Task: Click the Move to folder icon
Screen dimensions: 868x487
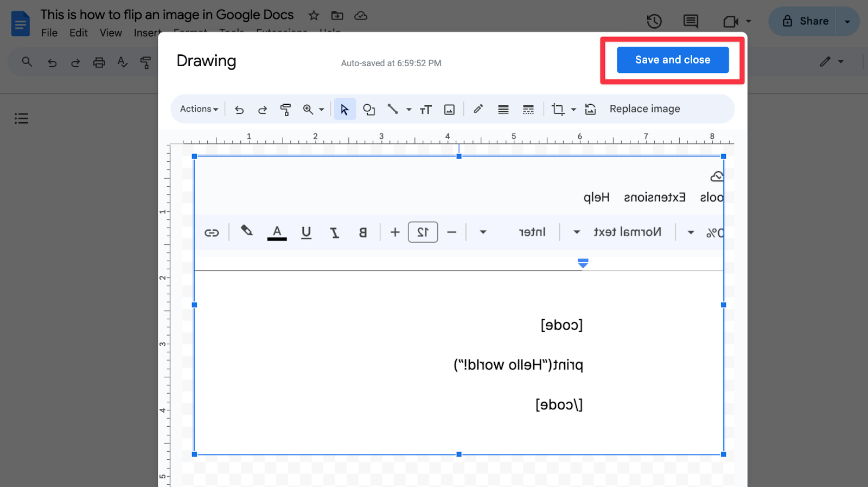Action: pos(337,16)
